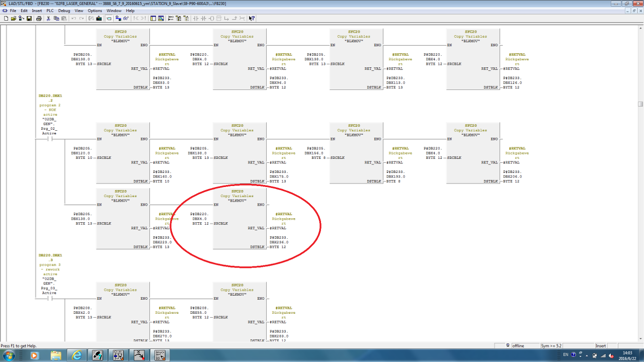Insert empty box from toolbar
644x362 pixels.
tap(219, 19)
